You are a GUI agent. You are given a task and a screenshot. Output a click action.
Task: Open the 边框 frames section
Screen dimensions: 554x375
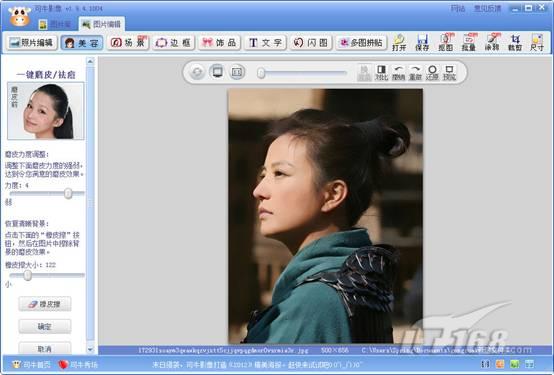(x=173, y=43)
